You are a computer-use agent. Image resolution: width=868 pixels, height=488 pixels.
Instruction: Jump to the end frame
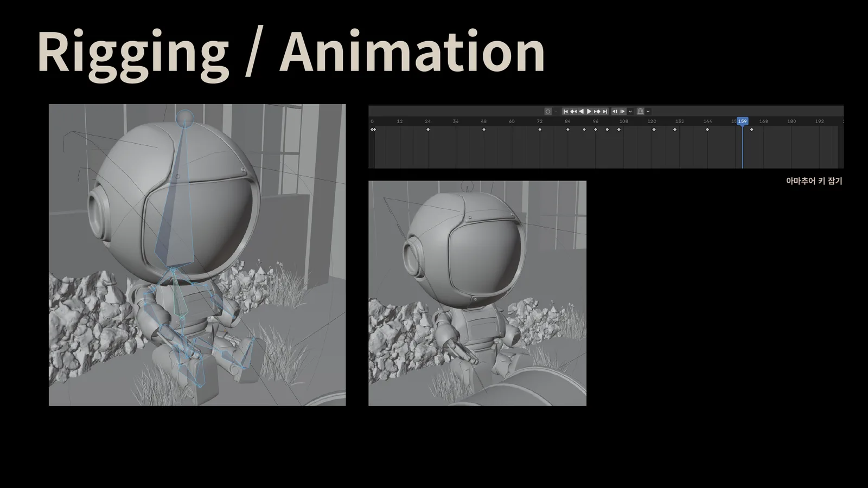tap(605, 111)
